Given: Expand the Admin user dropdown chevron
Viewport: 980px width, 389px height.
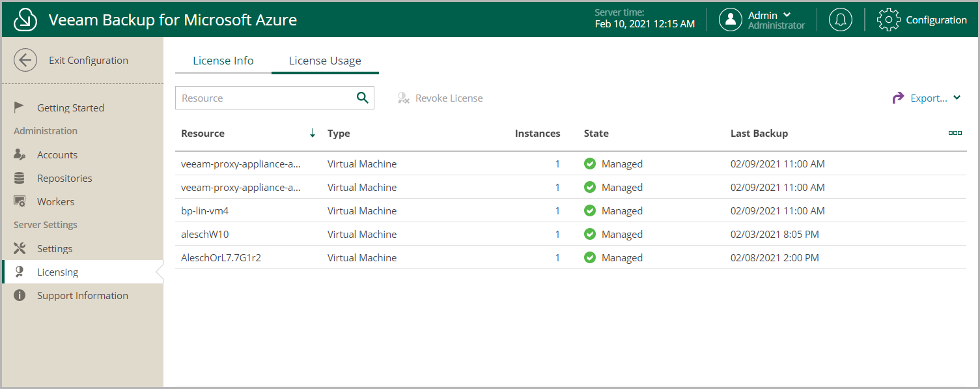Looking at the screenshot, I should [x=787, y=15].
